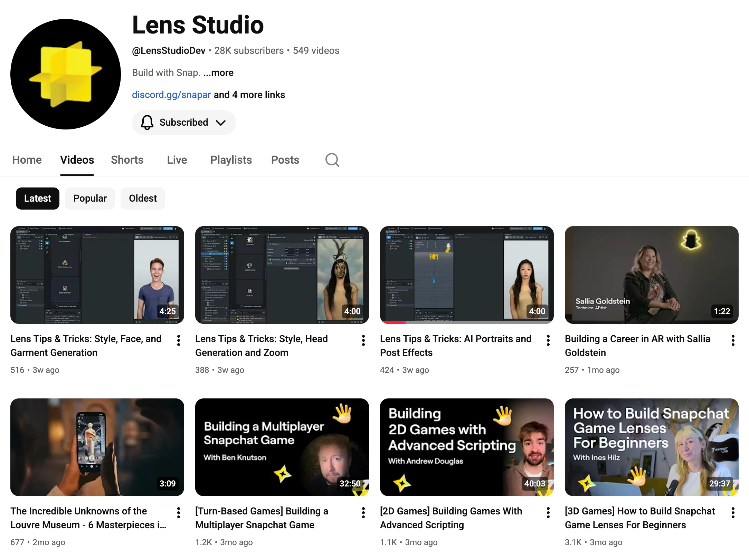
Task: Open options for AI Portraits and Post Effects video
Action: pos(548,340)
